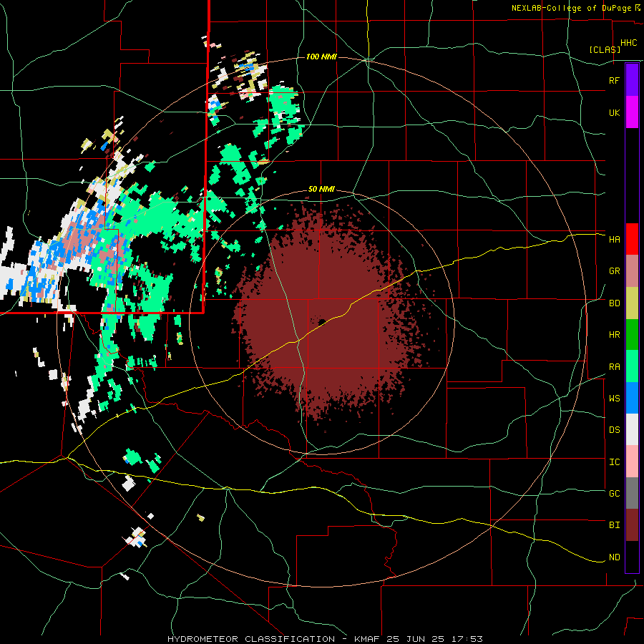Click the DS legend label

[x=614, y=430]
